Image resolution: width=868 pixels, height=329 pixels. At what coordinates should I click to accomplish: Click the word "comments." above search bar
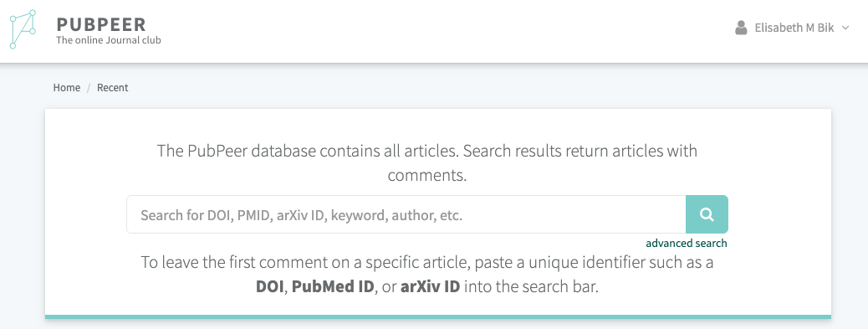(x=426, y=176)
